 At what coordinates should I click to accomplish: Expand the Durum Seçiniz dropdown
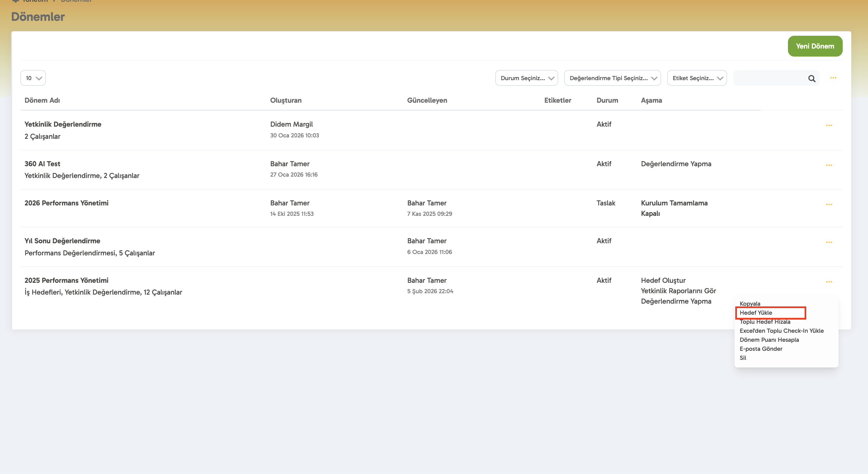(526, 78)
